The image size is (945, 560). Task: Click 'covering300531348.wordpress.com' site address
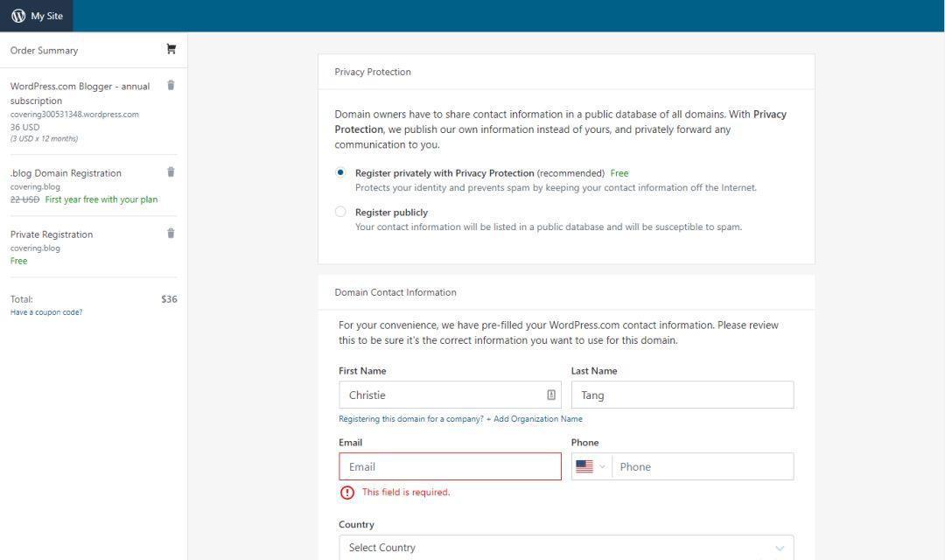click(x=74, y=115)
